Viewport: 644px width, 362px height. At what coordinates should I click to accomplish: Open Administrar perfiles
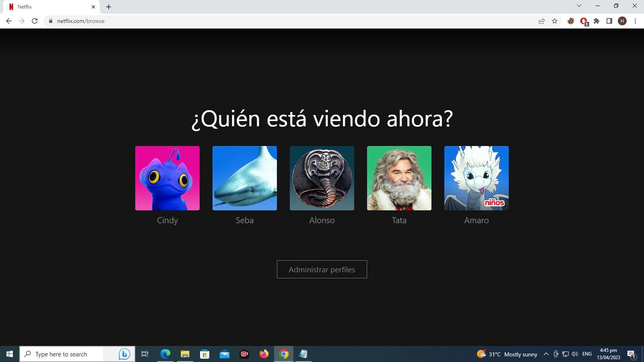click(322, 269)
